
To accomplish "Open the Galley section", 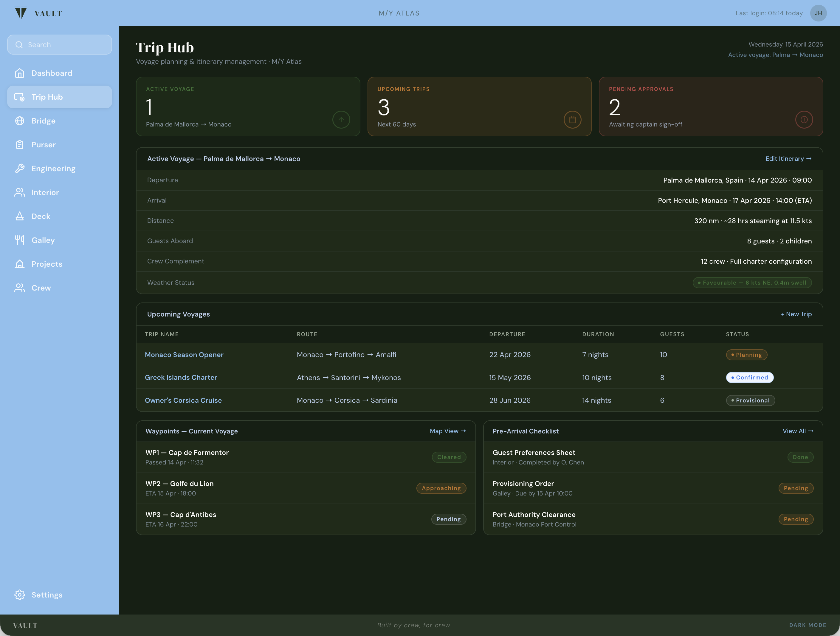I will (60, 240).
